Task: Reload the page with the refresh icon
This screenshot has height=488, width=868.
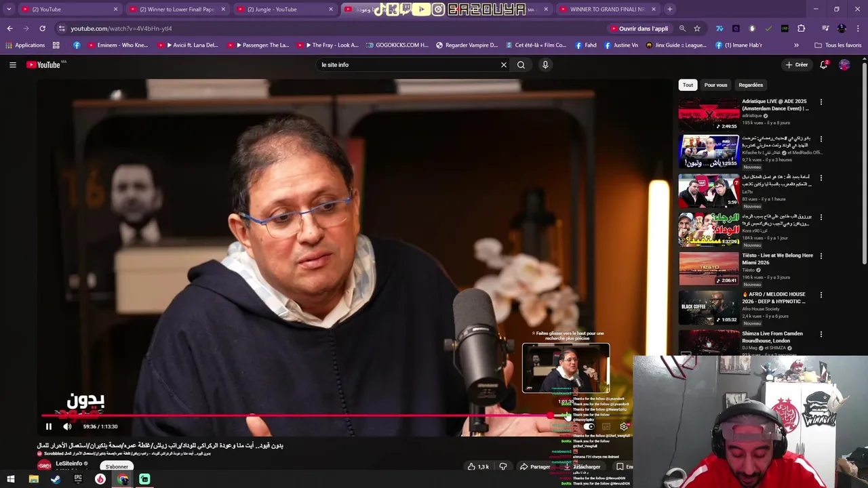Action: click(42, 28)
